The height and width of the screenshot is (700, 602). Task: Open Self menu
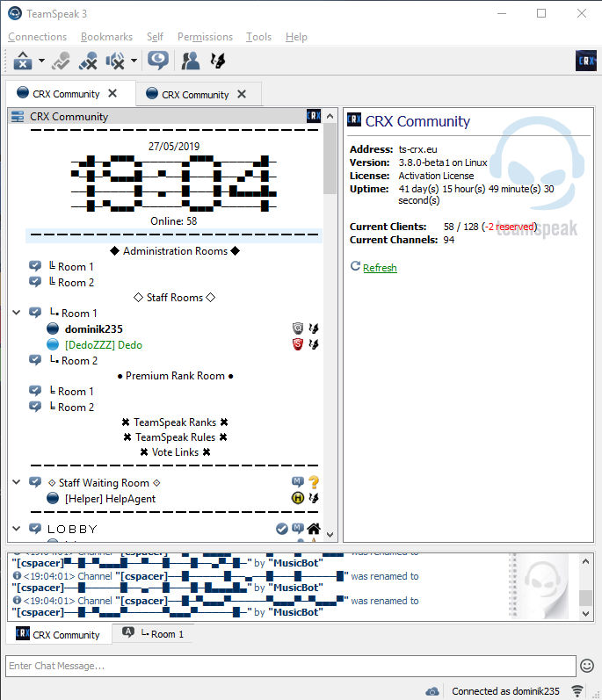[155, 37]
